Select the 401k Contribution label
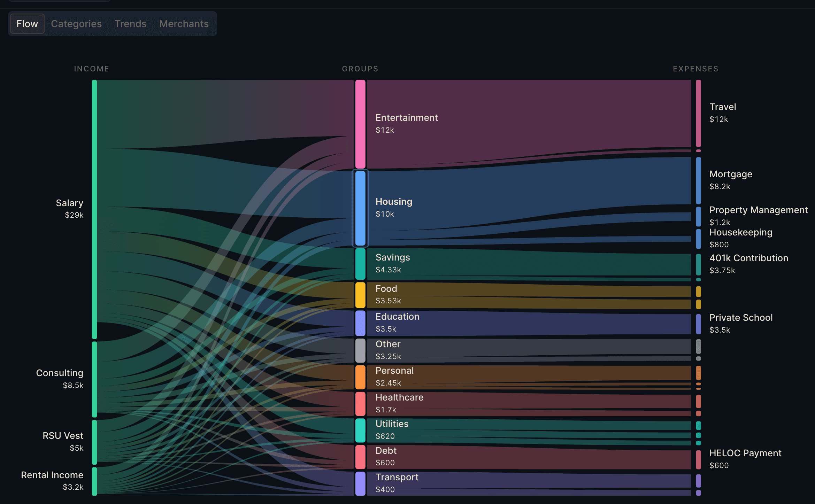This screenshot has height=504, width=815. coord(748,258)
